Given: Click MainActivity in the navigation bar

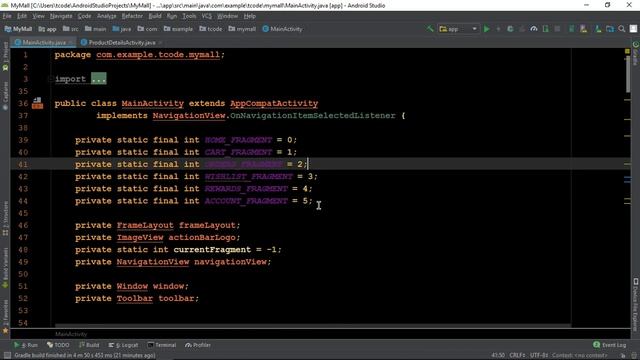Looking at the screenshot, I should pos(282,29).
